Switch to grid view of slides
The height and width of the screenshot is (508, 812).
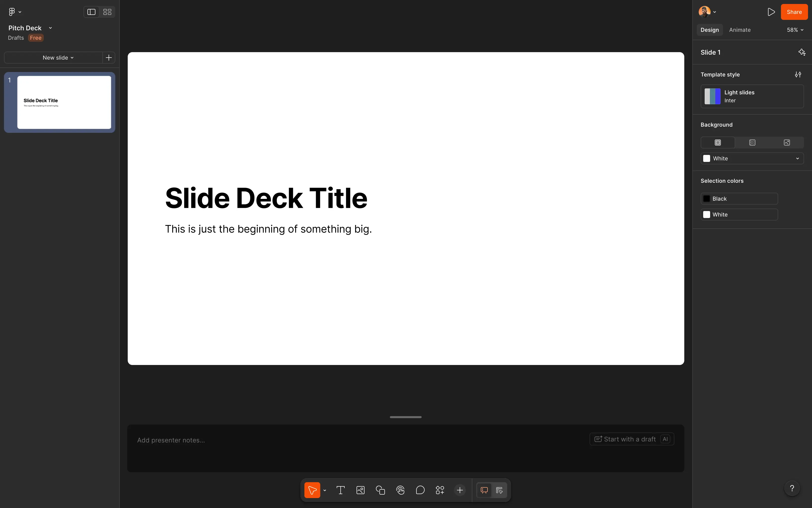pyautogui.click(x=107, y=12)
